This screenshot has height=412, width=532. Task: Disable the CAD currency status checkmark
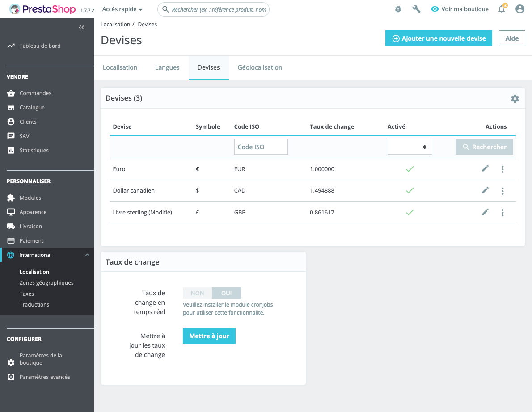point(410,190)
